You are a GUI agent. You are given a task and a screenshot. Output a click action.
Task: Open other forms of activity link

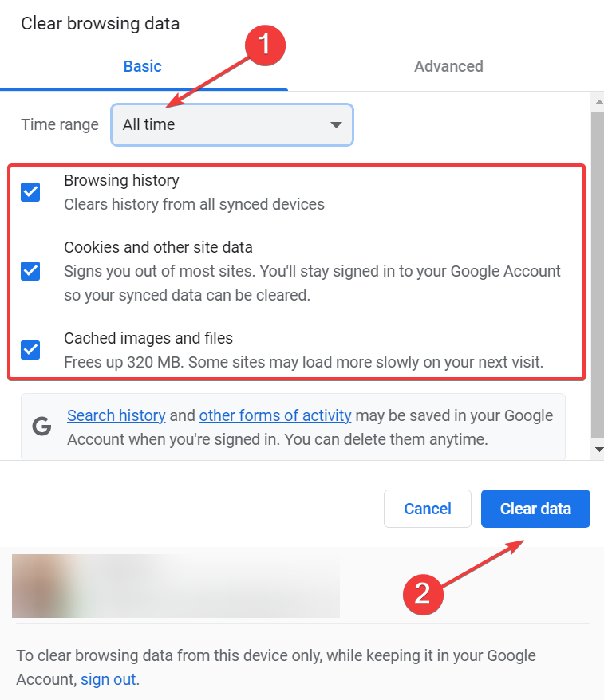click(x=275, y=415)
